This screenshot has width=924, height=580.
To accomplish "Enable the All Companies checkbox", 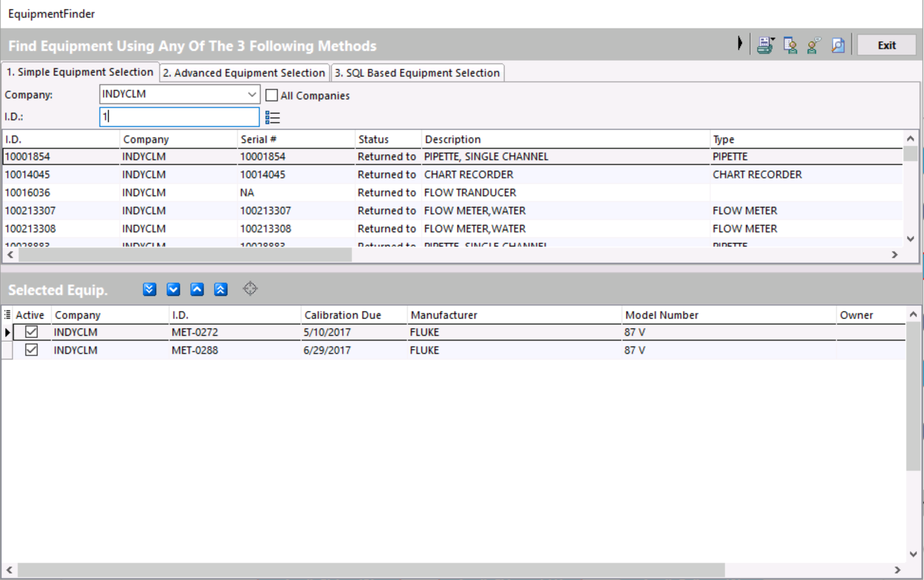I will (272, 95).
